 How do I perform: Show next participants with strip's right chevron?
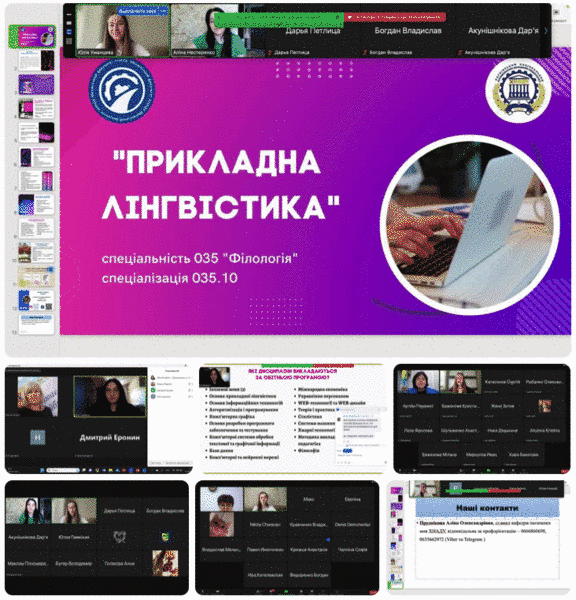coord(546,31)
